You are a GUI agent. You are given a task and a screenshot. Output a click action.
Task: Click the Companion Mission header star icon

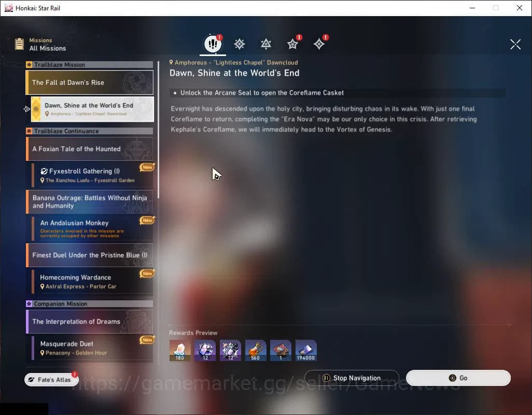pyautogui.click(x=29, y=303)
